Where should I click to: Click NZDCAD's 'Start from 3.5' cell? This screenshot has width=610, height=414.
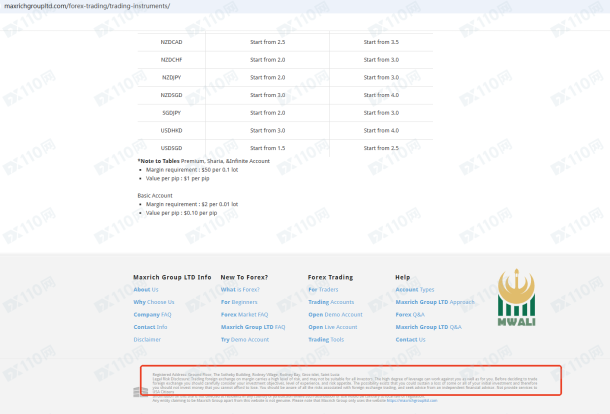[381, 42]
